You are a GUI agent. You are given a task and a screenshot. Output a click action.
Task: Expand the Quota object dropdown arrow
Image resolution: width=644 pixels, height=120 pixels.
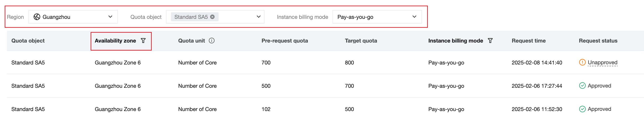(258, 17)
